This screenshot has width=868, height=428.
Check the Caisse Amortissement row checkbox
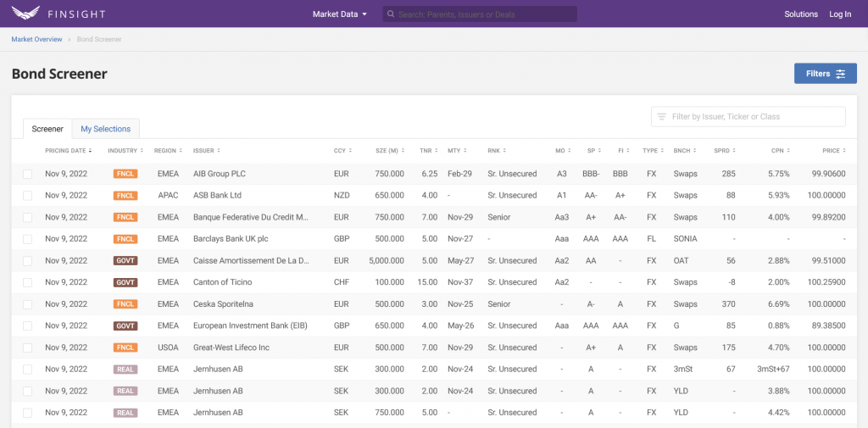[x=28, y=261]
